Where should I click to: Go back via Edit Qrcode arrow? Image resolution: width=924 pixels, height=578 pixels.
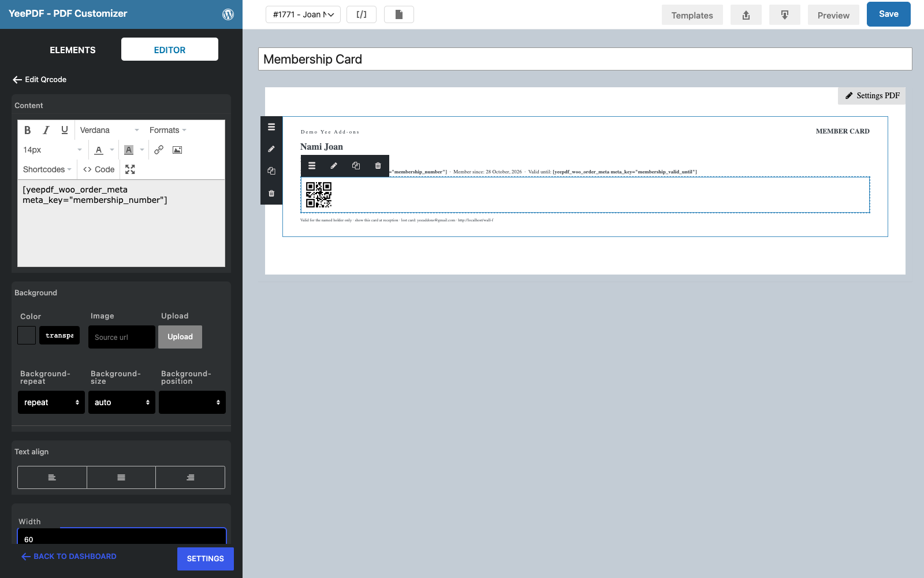point(17,80)
